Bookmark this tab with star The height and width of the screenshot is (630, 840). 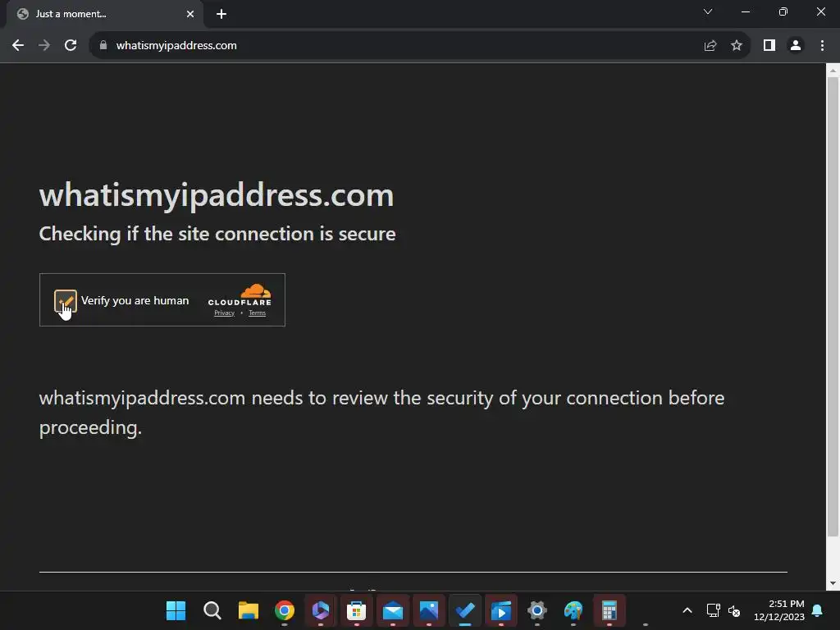click(737, 46)
